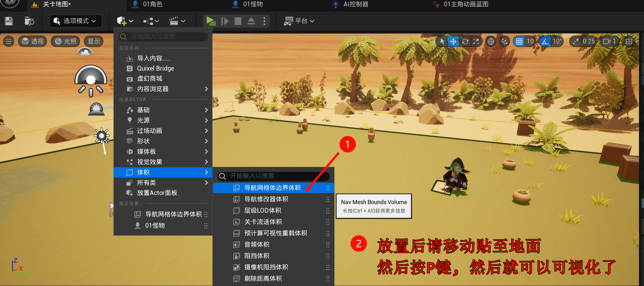Choose Quixel Bridge in the add menu
The height and width of the screenshot is (286, 644).
point(155,68)
